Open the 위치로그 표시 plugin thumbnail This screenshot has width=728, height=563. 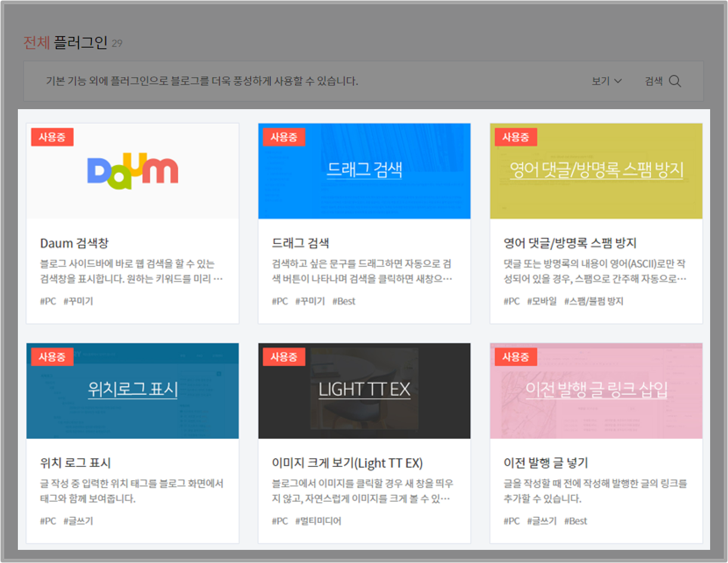pos(132,391)
